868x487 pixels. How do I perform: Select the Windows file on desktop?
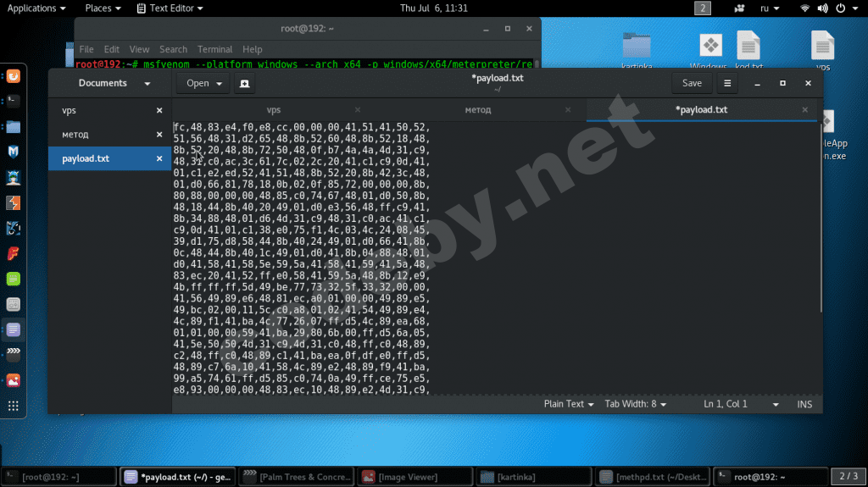pos(709,51)
